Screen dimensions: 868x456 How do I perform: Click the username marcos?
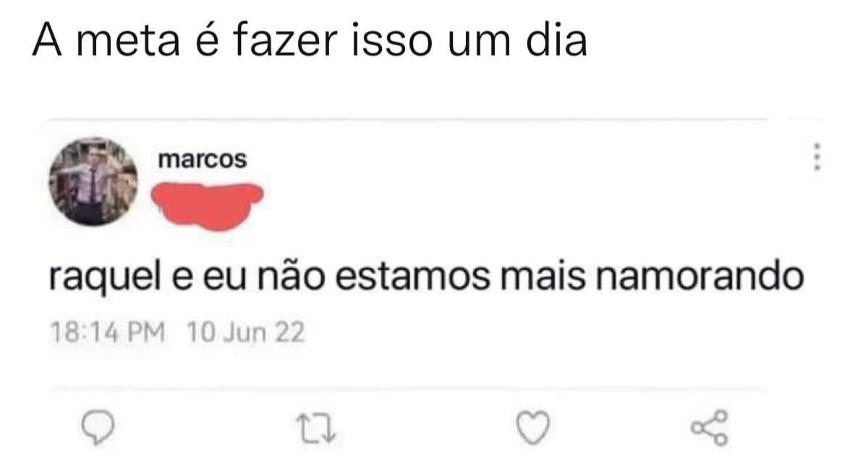[203, 160]
